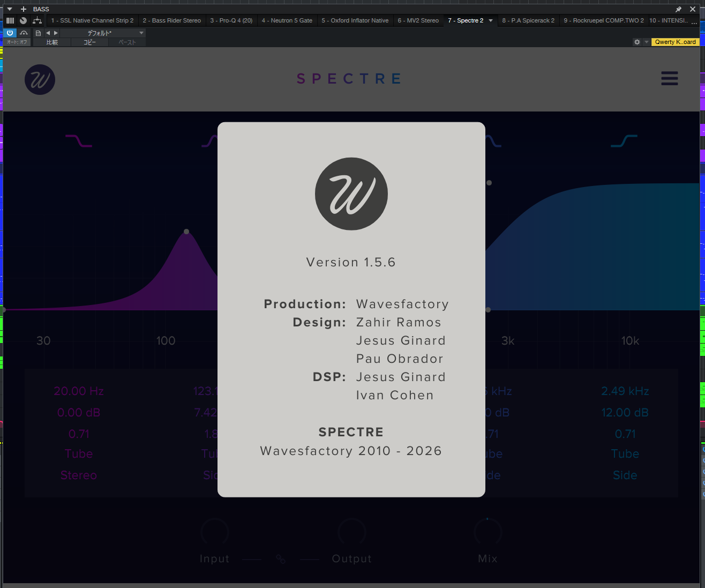Image resolution: width=705 pixels, height=588 pixels.
Task: Add an insert with the plus icon
Action: (23, 9)
